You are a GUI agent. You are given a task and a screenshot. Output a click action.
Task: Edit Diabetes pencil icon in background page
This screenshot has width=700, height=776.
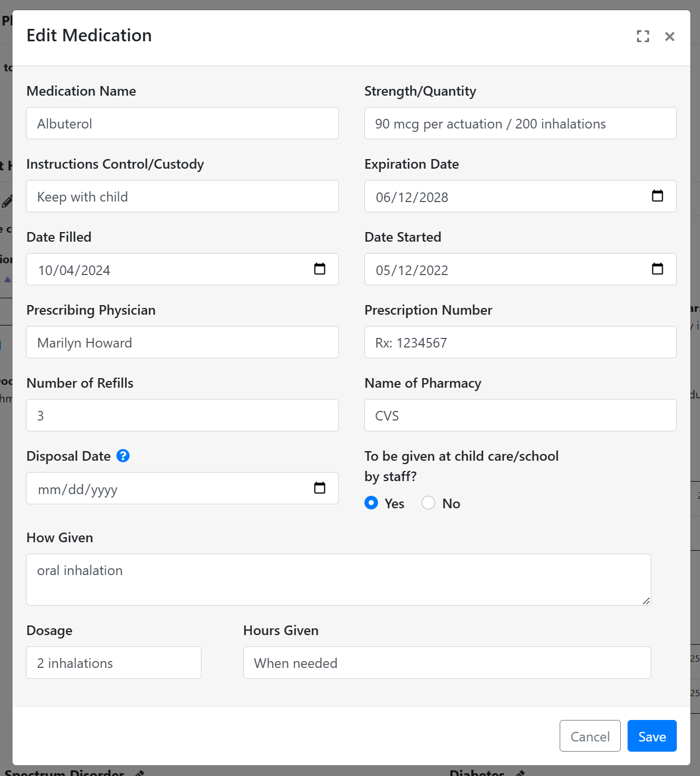click(520, 773)
